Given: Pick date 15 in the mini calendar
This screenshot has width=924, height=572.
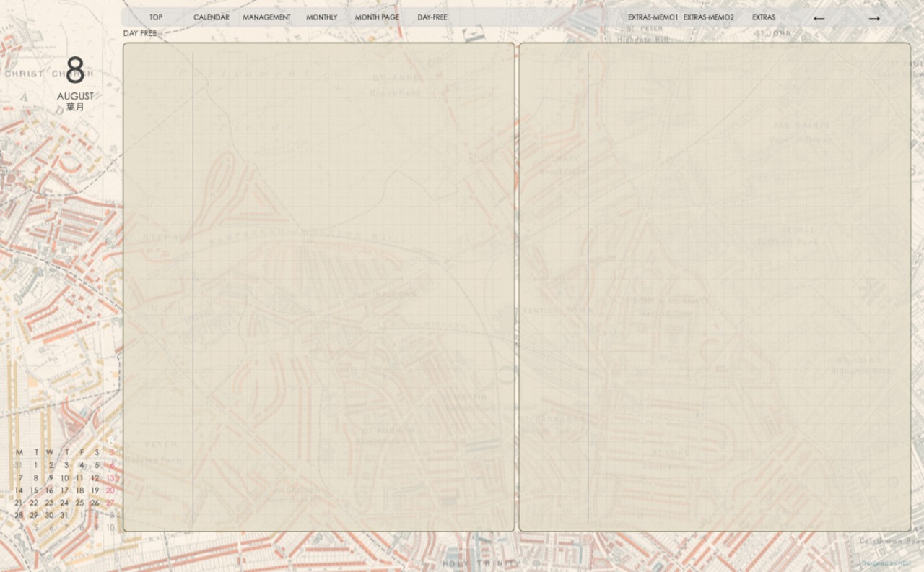Looking at the screenshot, I should [x=34, y=490].
